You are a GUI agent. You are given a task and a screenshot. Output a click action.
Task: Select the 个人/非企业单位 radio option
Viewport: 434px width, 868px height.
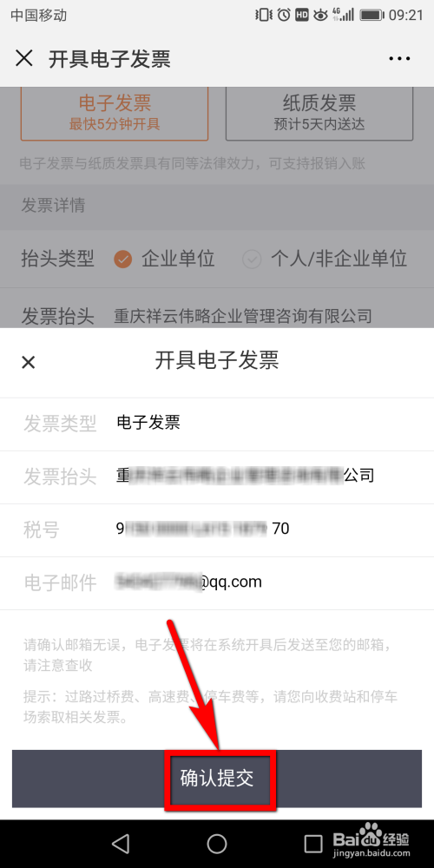tap(325, 259)
